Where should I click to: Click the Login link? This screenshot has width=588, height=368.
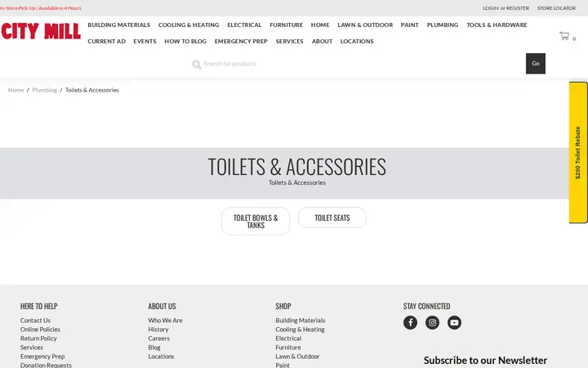click(491, 8)
